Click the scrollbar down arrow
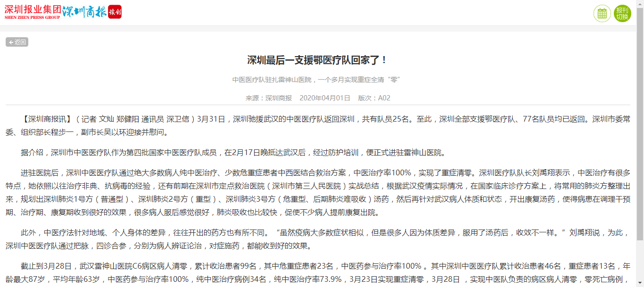The height and width of the screenshot is (287, 644). click(x=640, y=283)
